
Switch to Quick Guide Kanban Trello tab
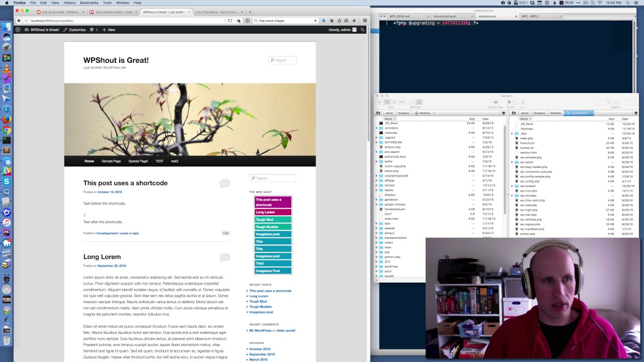[x=113, y=12]
